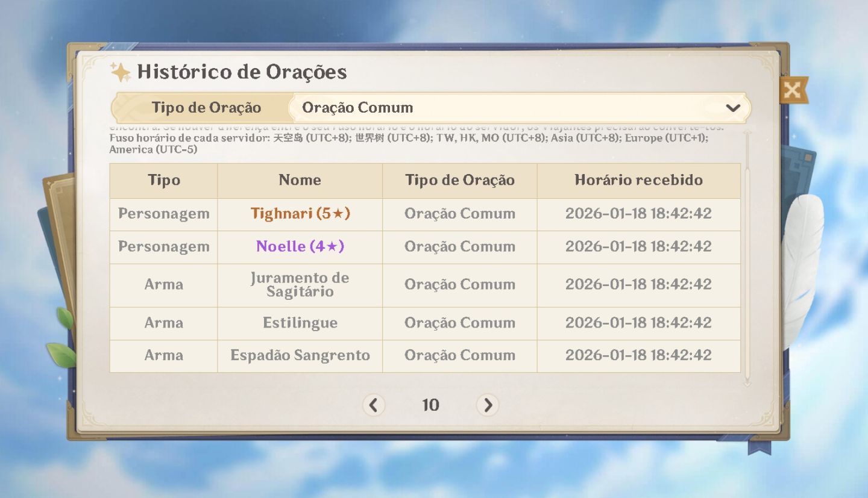The image size is (868, 498).
Task: Click the Horário recebido column header
Action: pos(639,180)
